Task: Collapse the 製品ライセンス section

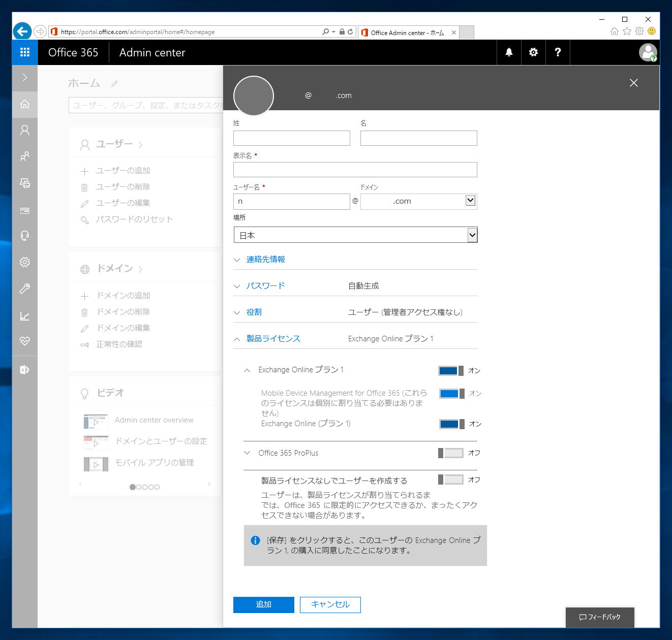Action: click(237, 338)
